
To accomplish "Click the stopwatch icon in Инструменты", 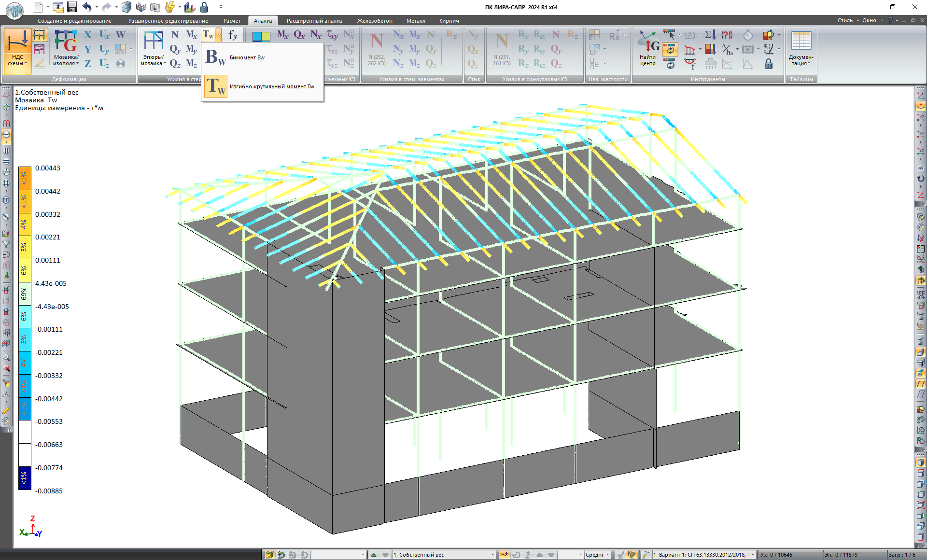I will [x=747, y=35].
